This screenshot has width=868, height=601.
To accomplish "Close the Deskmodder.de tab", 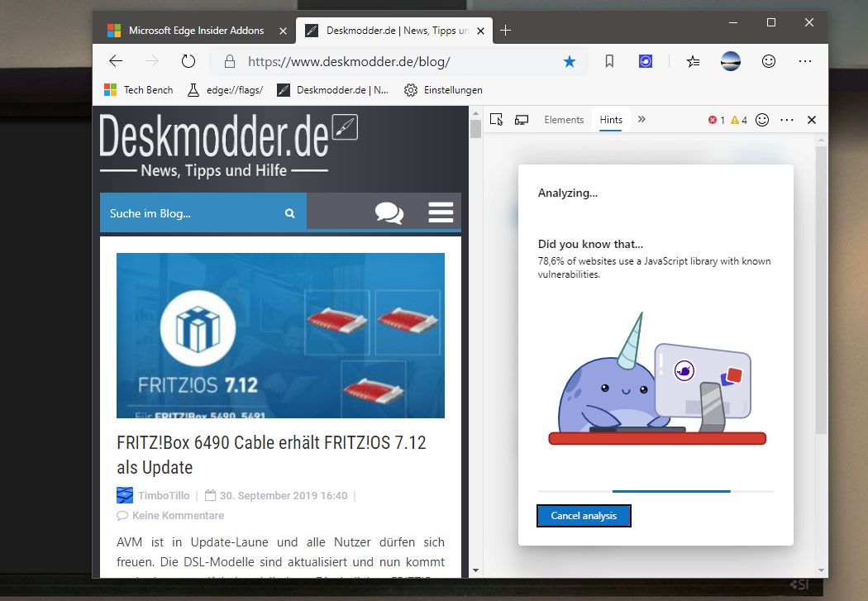I will point(480,31).
